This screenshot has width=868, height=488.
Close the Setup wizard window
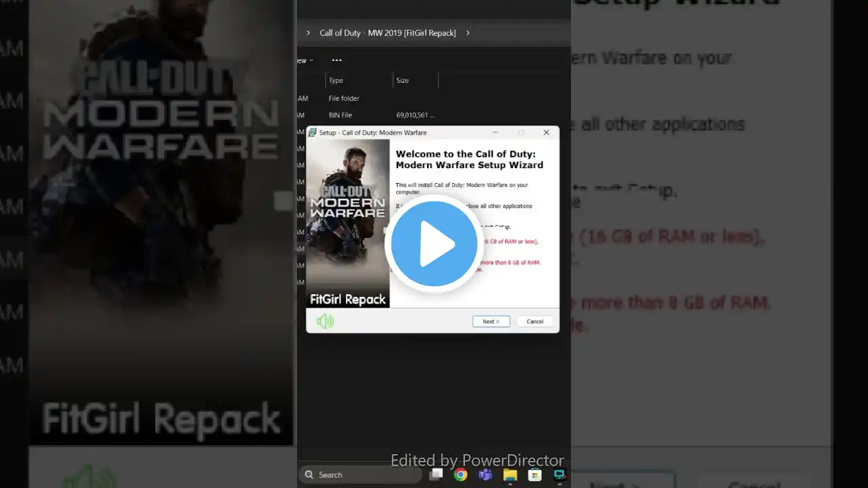(x=547, y=133)
